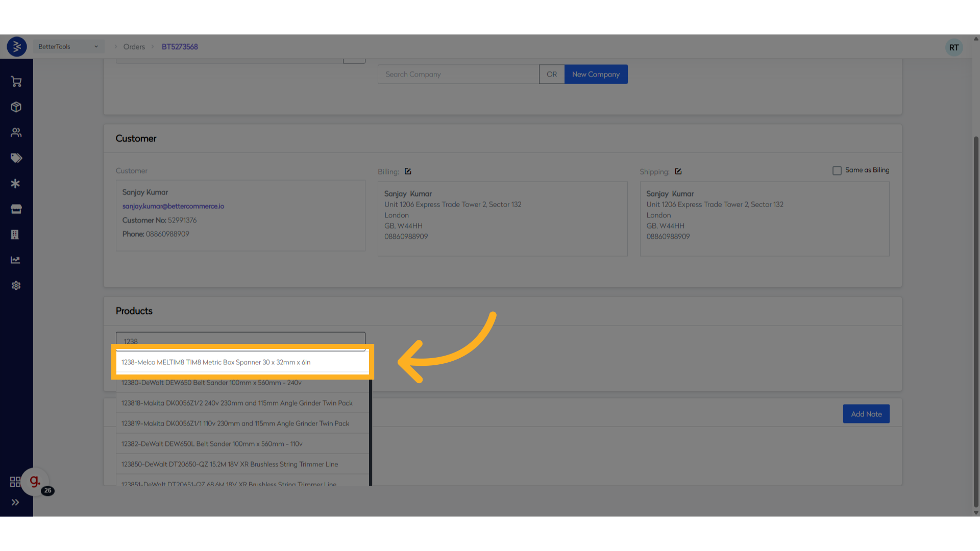The height and width of the screenshot is (551, 980).
Task: Open the settings gear sidebar icon
Action: 16,286
